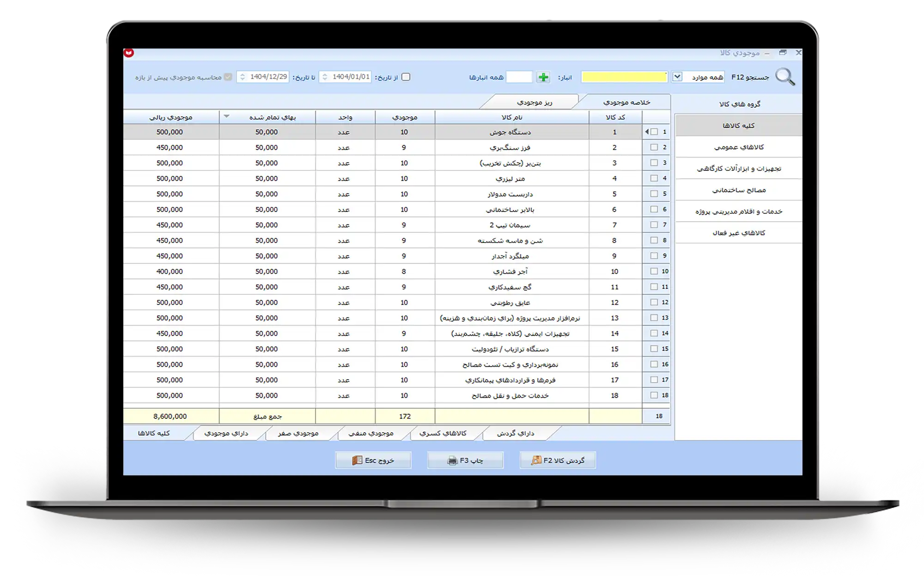Screen dimensions: 924x576
Task: Click the icon on the گردش كالا F2 button
Action: point(536,461)
